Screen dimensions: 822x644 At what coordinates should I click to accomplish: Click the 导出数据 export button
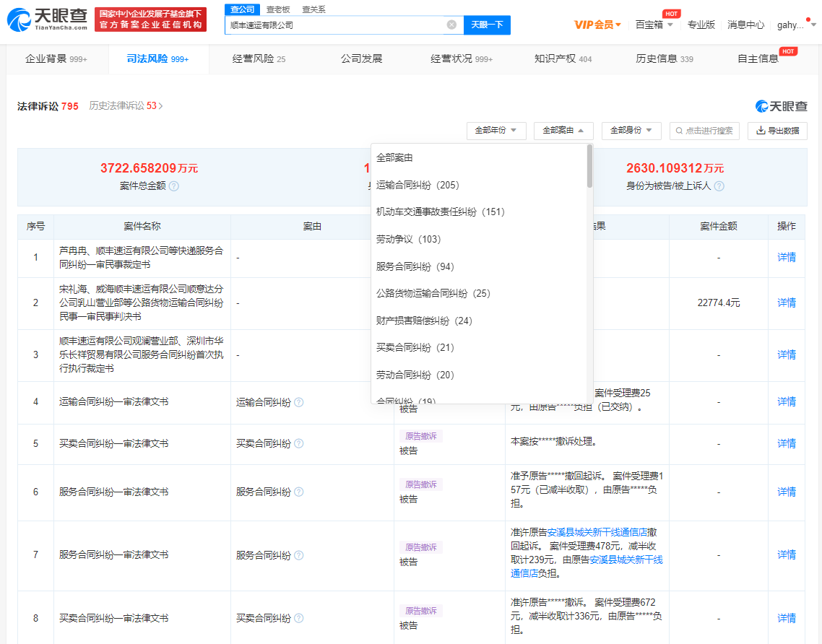coord(777,131)
